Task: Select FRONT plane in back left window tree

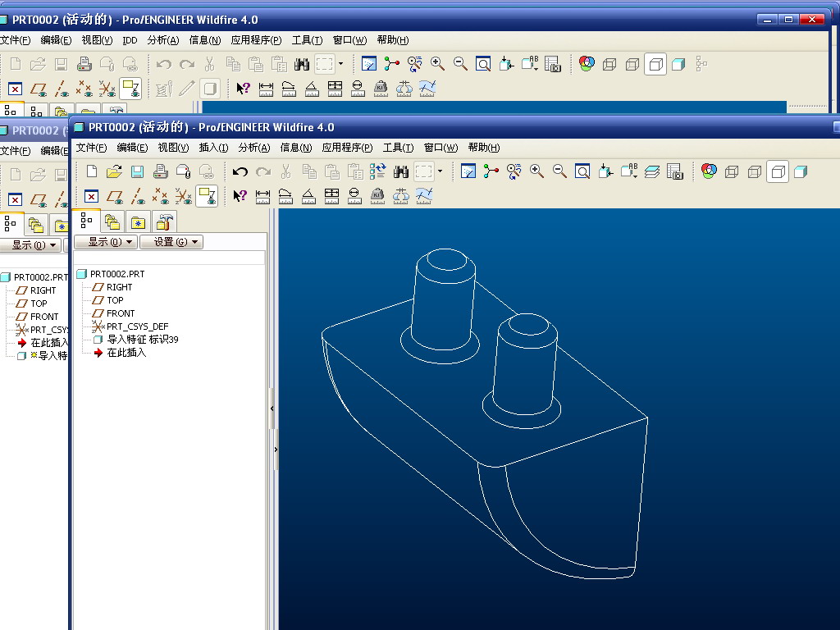Action: point(44,317)
